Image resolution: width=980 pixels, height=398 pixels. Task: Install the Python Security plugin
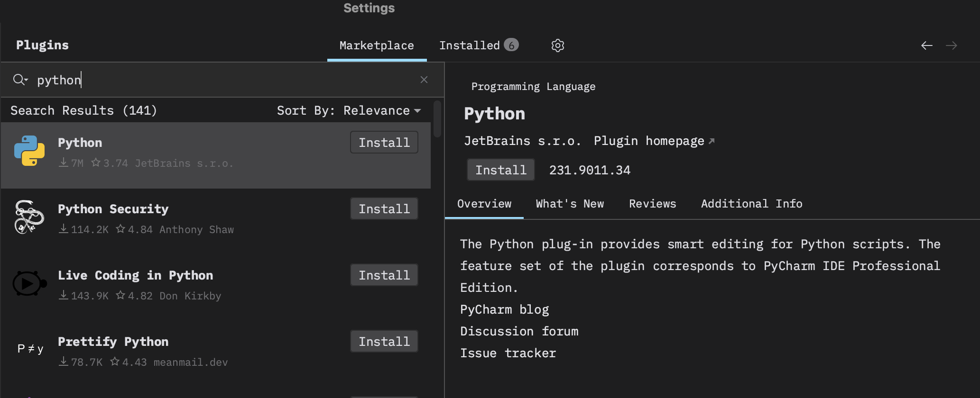(x=384, y=208)
